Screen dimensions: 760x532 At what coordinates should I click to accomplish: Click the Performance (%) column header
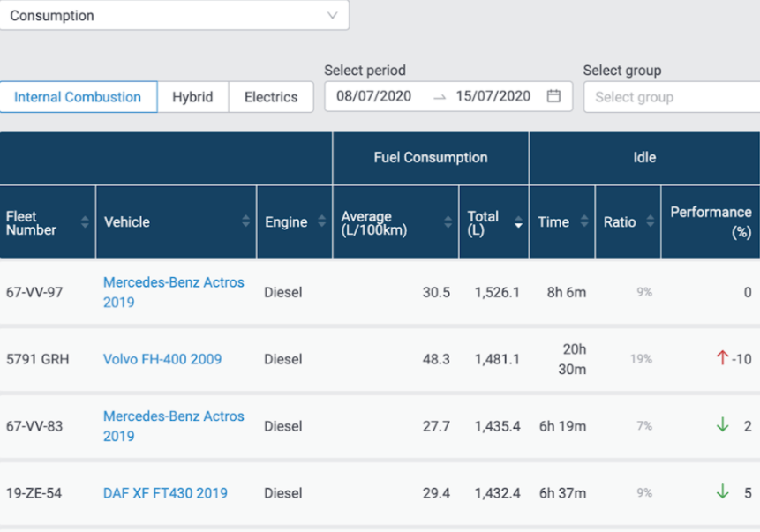711,222
